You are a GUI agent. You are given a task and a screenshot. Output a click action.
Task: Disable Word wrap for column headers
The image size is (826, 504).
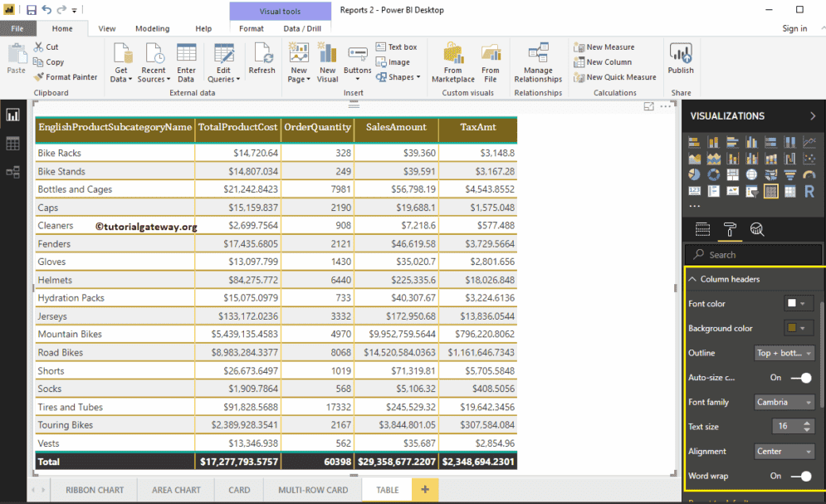coord(803,475)
